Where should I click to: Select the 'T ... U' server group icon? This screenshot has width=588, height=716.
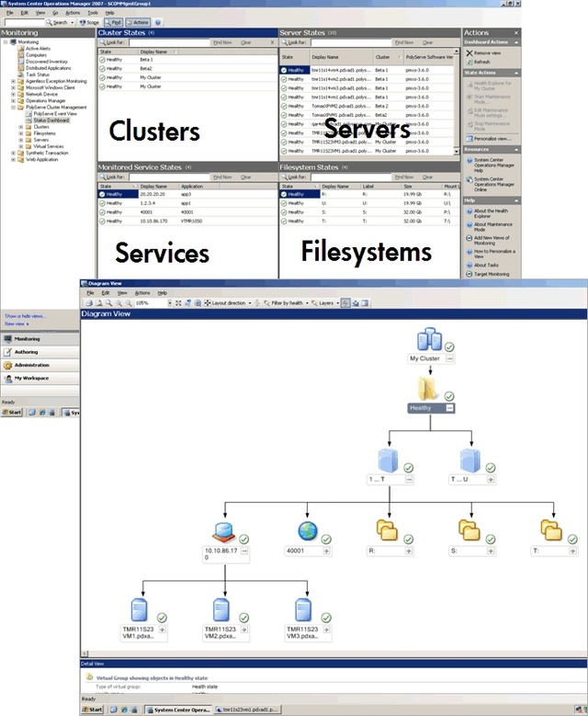point(470,460)
